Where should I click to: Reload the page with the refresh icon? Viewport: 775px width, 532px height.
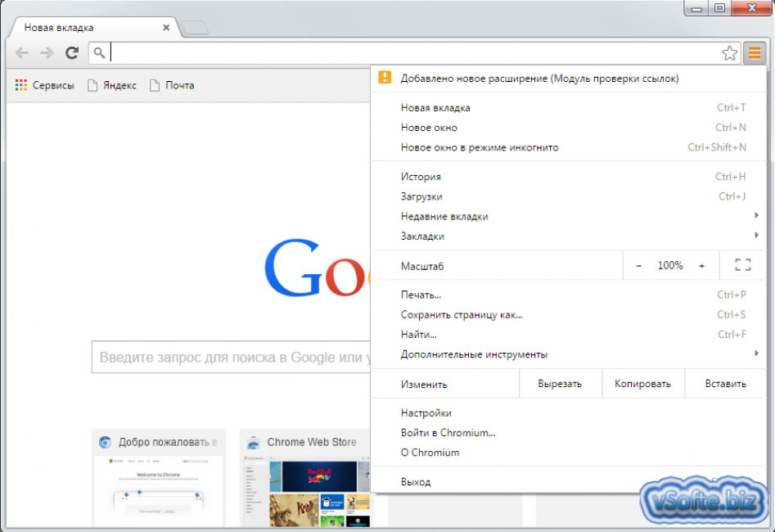pos(72,53)
